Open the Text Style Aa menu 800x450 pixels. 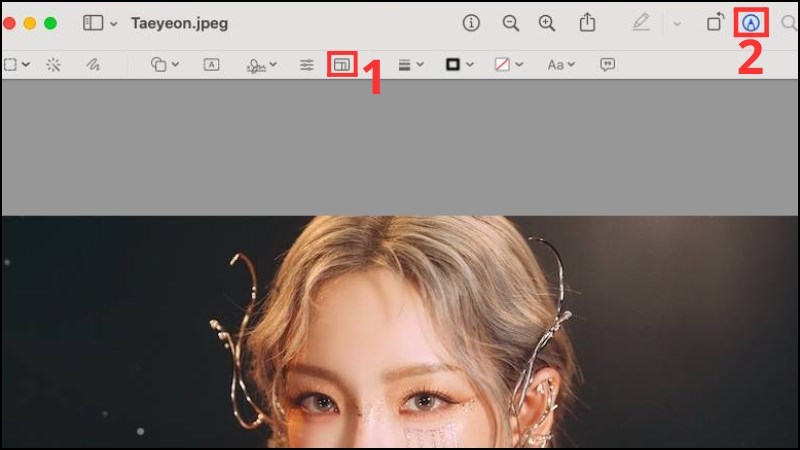[560, 65]
